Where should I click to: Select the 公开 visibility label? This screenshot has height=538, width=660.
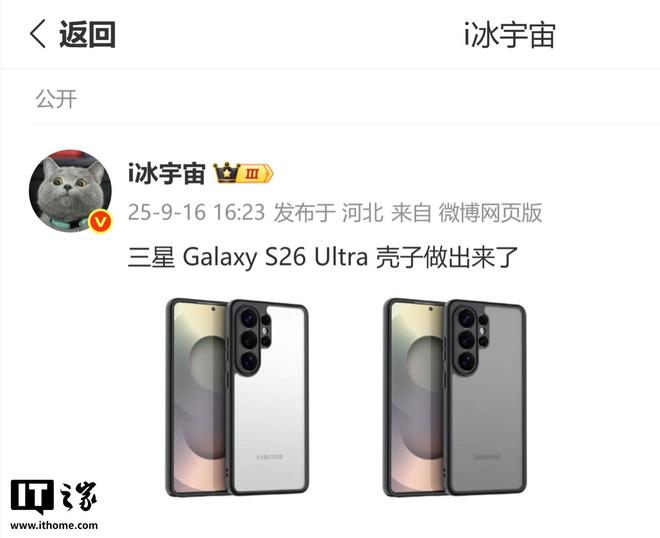(56, 99)
